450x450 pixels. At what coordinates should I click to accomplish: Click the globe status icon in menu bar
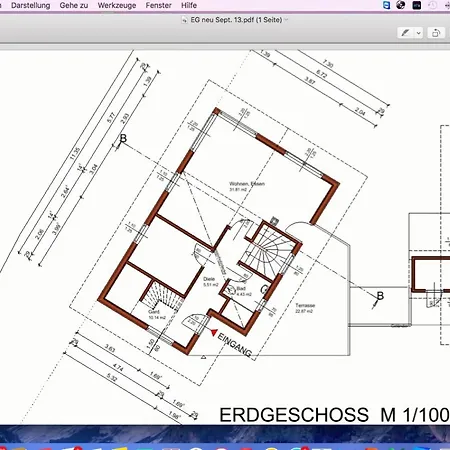(401, 5)
